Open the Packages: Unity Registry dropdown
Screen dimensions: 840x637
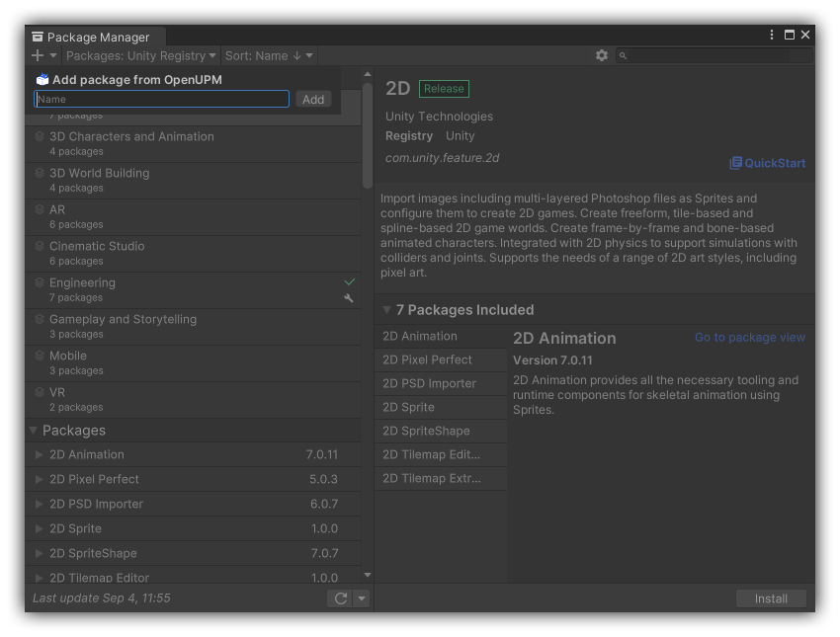pyautogui.click(x=138, y=55)
